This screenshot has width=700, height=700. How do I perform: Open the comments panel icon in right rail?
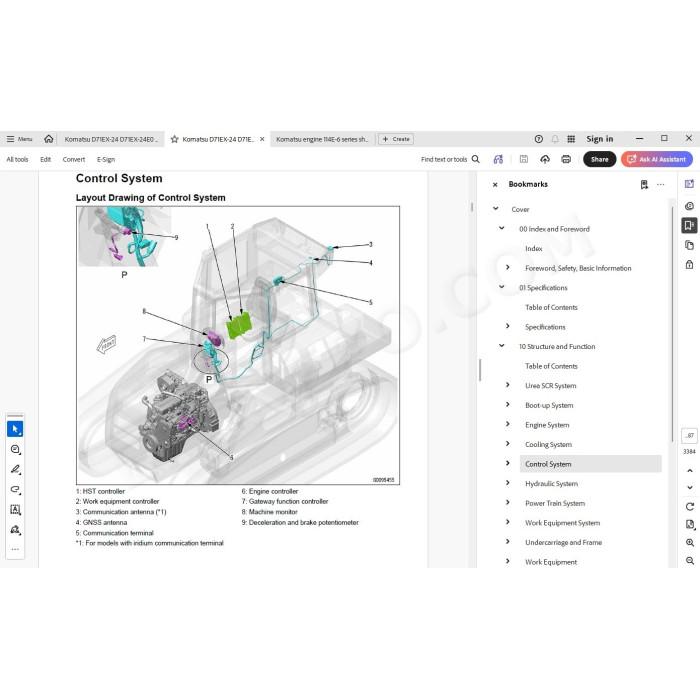tap(689, 206)
